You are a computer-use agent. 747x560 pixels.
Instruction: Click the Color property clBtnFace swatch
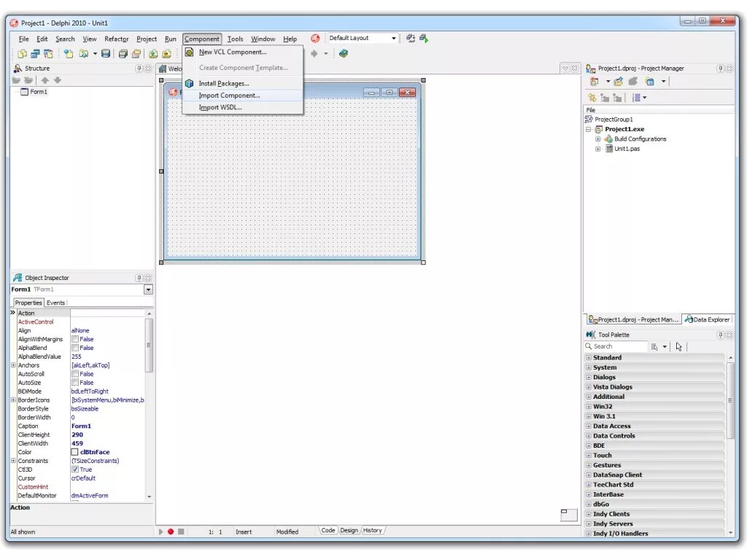pos(75,452)
